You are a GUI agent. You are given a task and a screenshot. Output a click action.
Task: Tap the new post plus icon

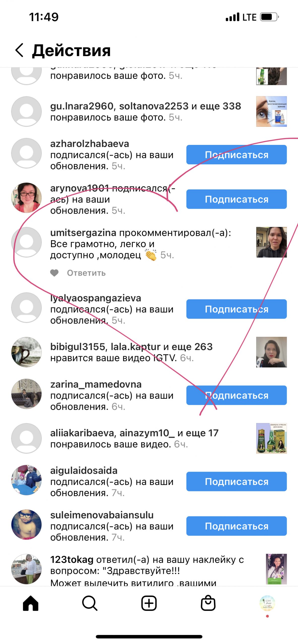pos(149,603)
